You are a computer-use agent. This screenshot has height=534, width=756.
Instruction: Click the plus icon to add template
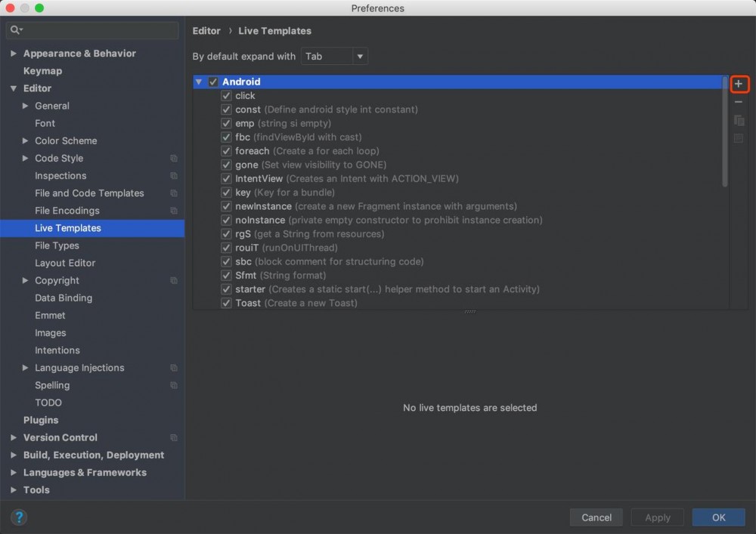739,84
